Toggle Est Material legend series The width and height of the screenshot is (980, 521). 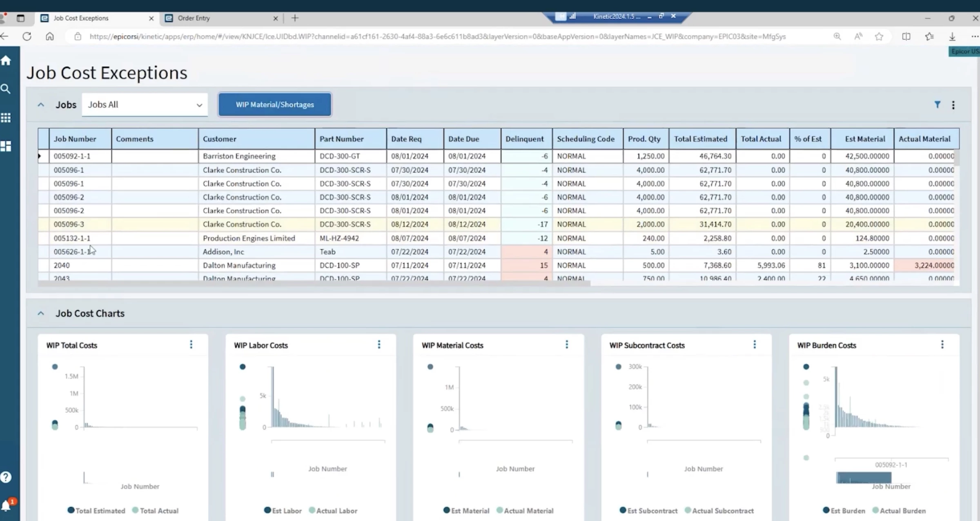[x=466, y=510]
